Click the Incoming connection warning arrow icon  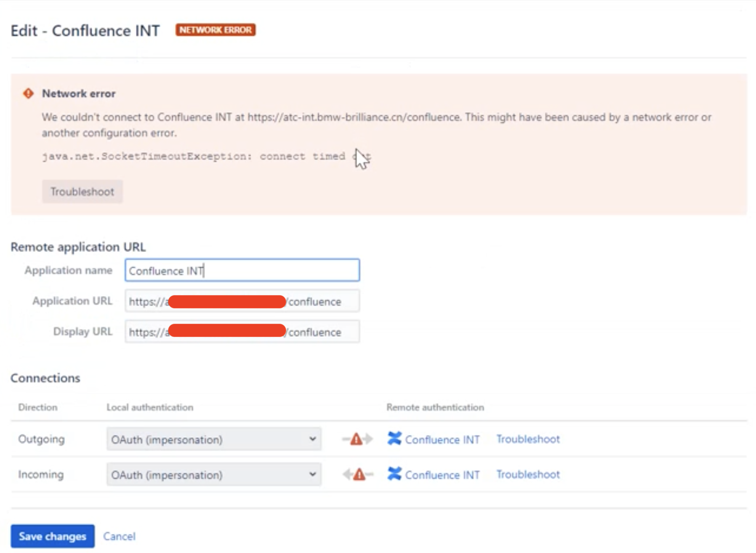click(357, 474)
